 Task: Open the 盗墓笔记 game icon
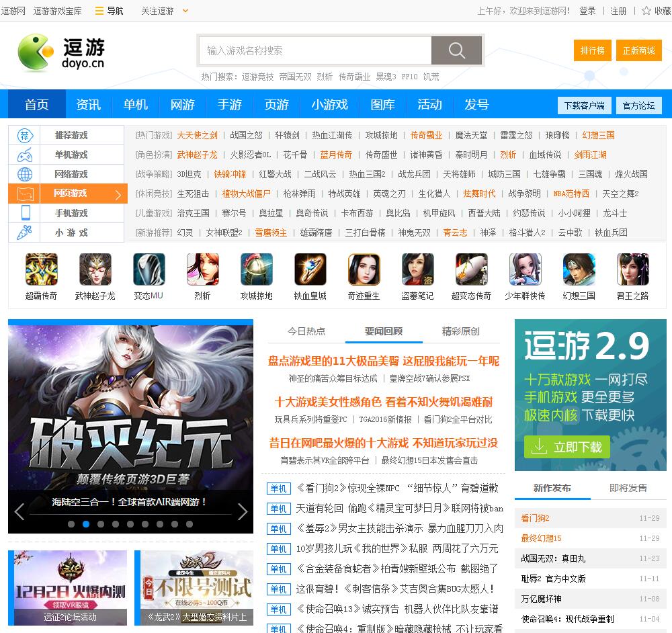click(418, 269)
